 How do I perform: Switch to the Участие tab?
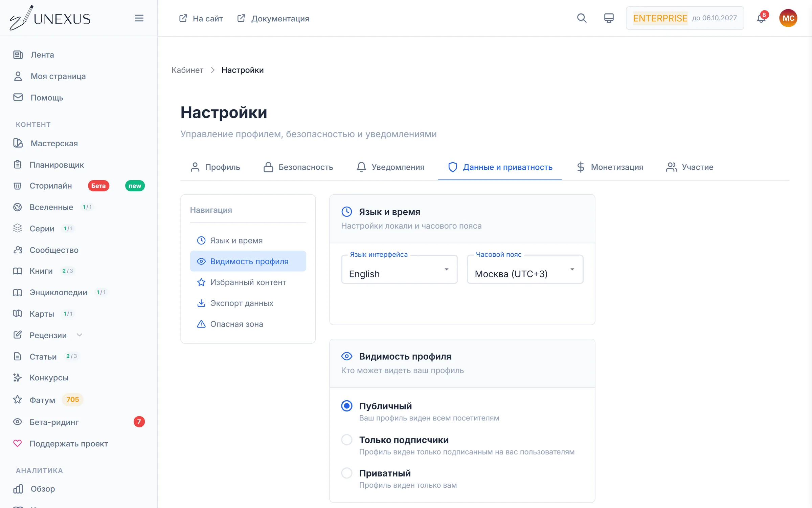689,167
